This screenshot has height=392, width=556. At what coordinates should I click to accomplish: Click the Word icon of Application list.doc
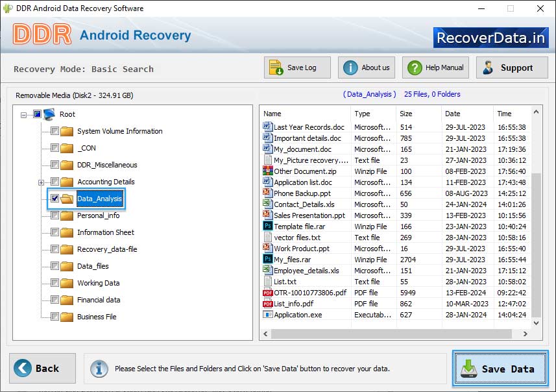click(x=267, y=182)
